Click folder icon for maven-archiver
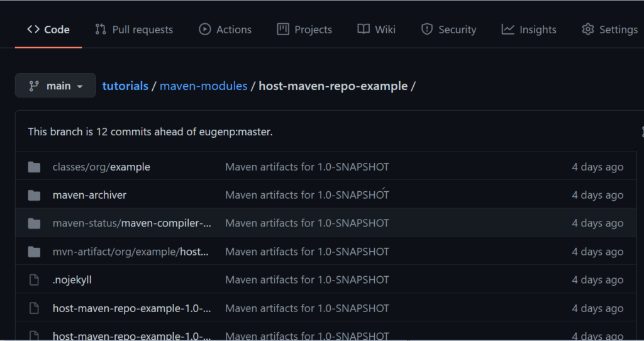 tap(34, 195)
